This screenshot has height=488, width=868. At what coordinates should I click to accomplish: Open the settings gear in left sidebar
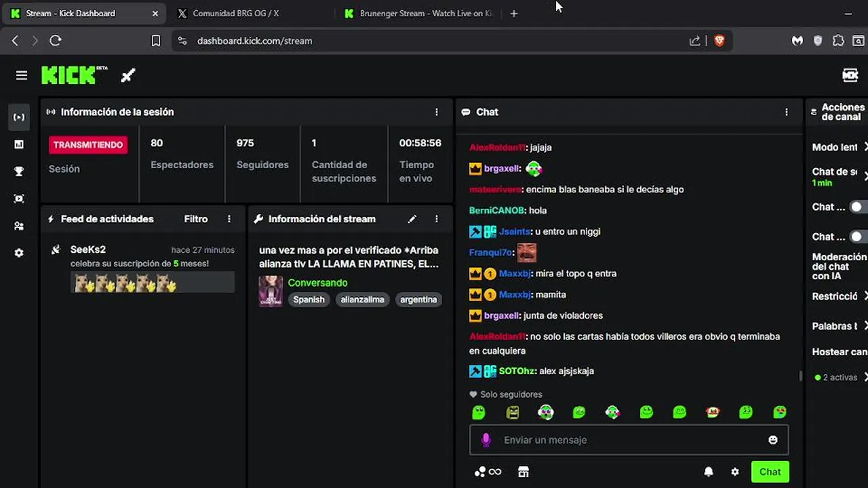[19, 253]
